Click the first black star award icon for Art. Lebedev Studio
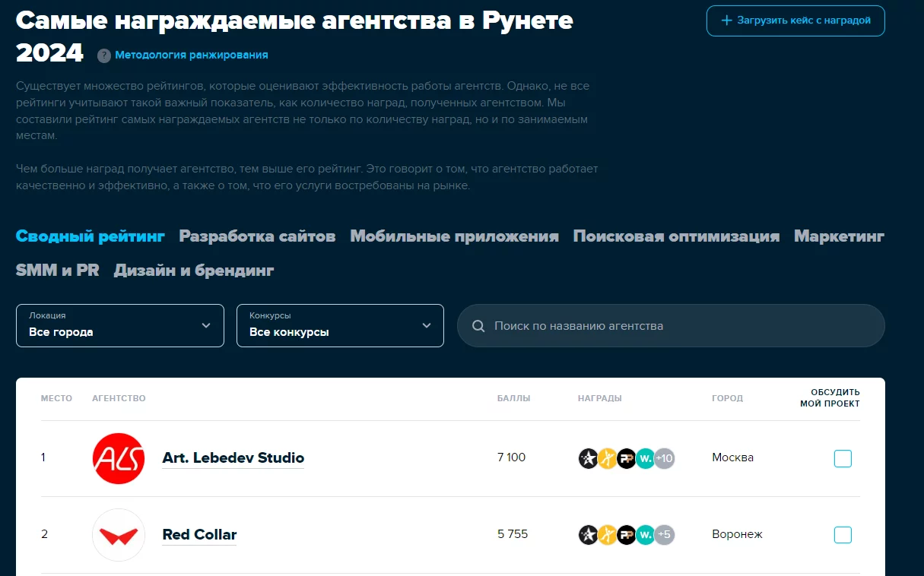The image size is (924, 576). click(588, 458)
